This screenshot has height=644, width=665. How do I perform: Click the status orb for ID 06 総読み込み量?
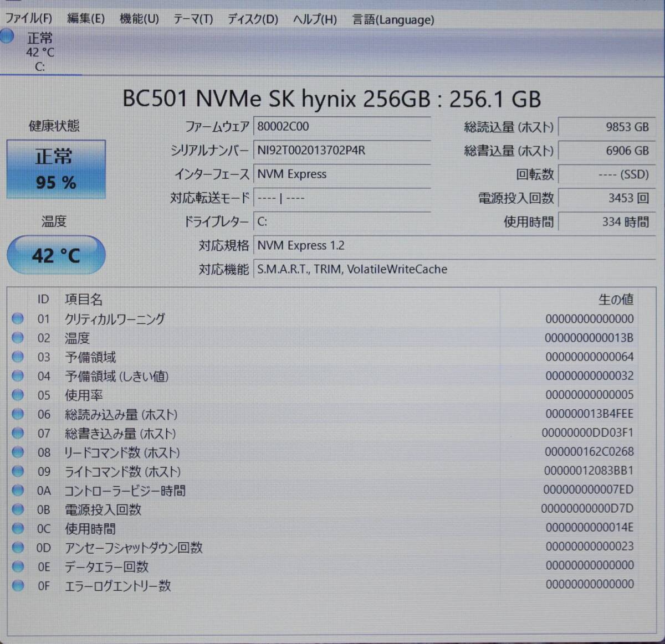click(18, 414)
